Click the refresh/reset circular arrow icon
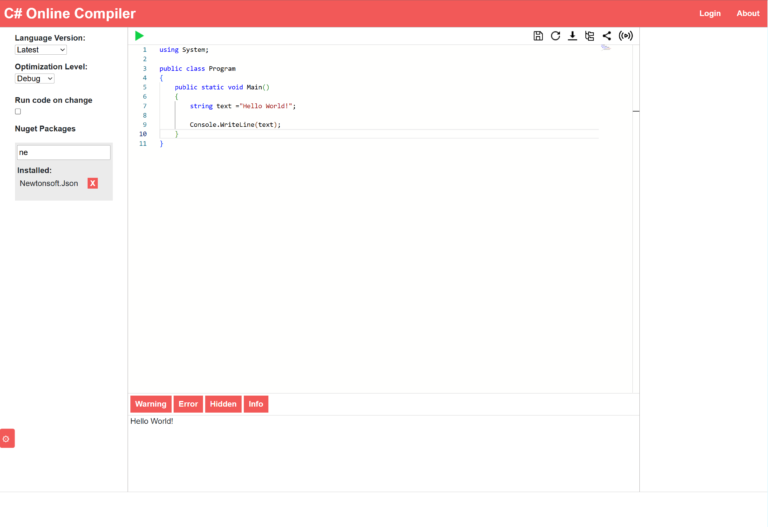Screen dimensions: 768x527 555,36
